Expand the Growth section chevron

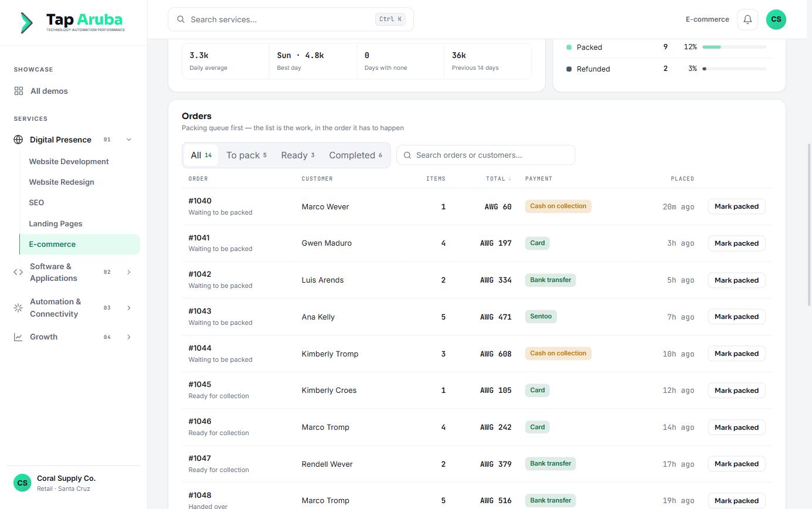(x=129, y=337)
